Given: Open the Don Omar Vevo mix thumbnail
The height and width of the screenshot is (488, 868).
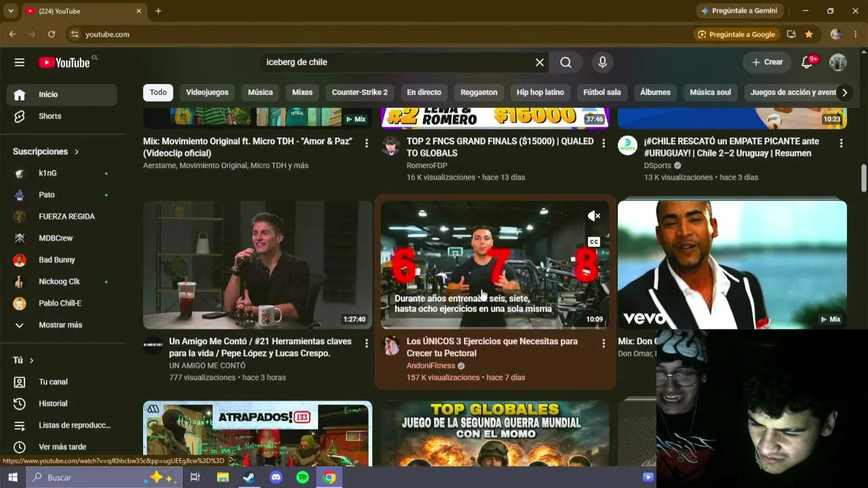Looking at the screenshot, I should coord(732,265).
